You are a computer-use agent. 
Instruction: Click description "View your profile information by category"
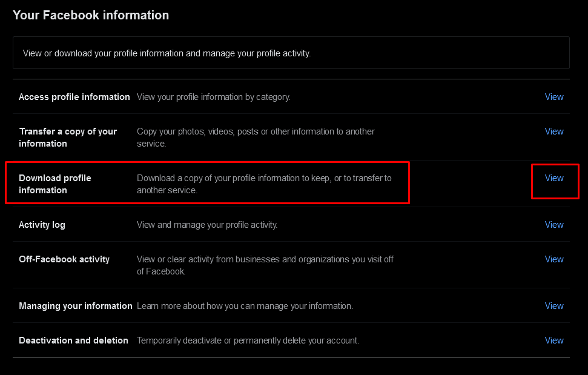click(213, 97)
